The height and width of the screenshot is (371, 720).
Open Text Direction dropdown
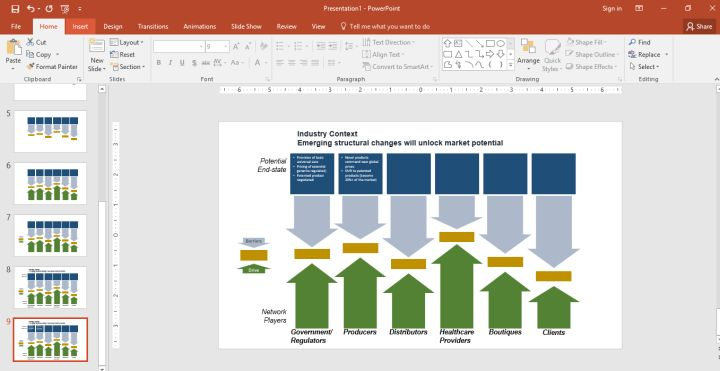[x=388, y=42]
